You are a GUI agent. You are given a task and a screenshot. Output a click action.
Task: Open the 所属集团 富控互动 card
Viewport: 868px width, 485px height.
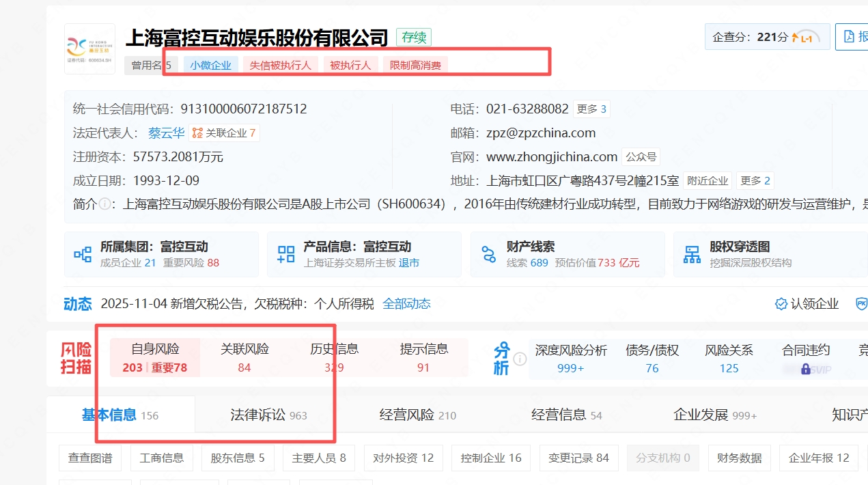(161, 254)
